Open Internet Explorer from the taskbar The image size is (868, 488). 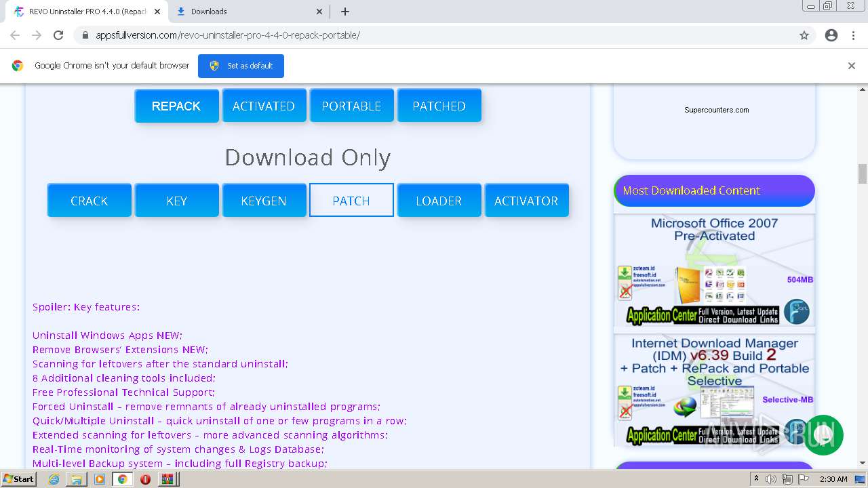click(54, 479)
